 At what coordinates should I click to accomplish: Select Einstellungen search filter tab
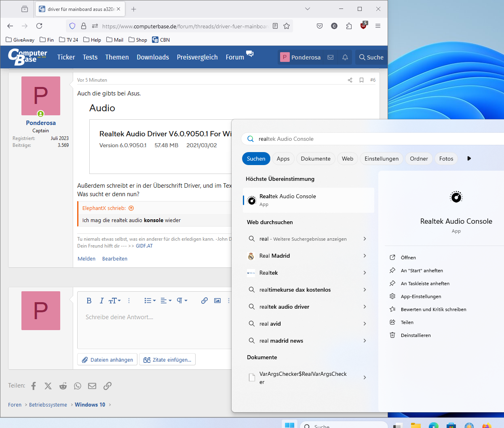click(x=382, y=159)
